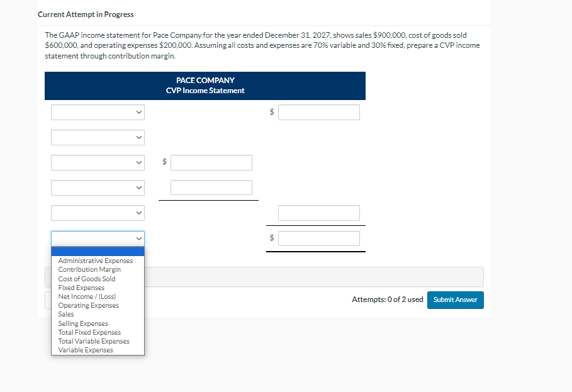Select Cost of Goods Sold option
The image size is (572, 392).
(86, 278)
